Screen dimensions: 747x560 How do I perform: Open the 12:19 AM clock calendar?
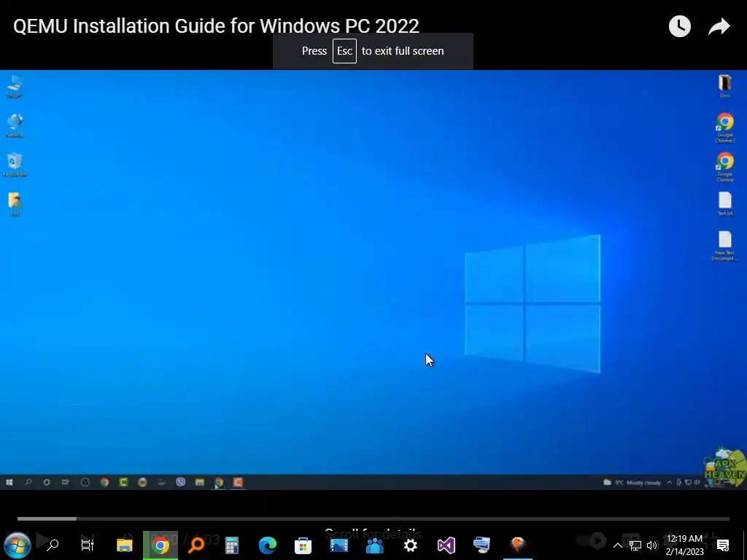coord(684,545)
